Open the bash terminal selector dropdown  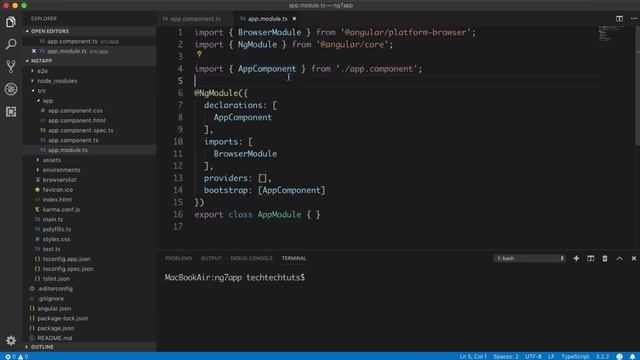(x=529, y=258)
